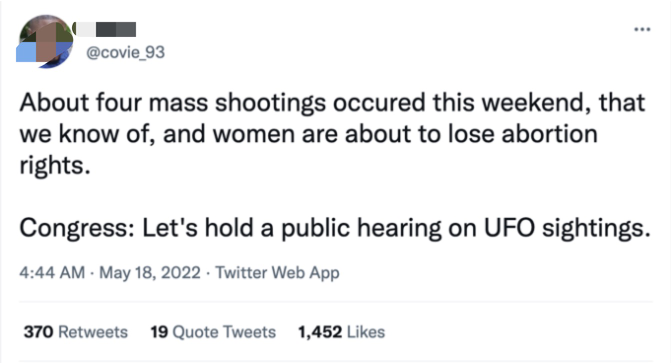Open the tweet's three-dot more options menu
The image size is (672, 363).
coord(642,29)
